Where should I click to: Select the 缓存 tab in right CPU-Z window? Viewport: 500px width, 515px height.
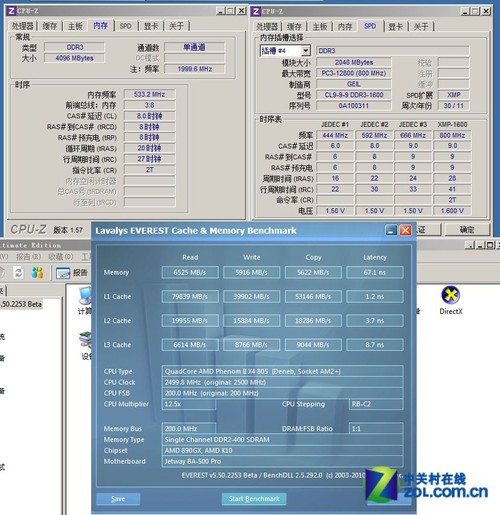[294, 26]
